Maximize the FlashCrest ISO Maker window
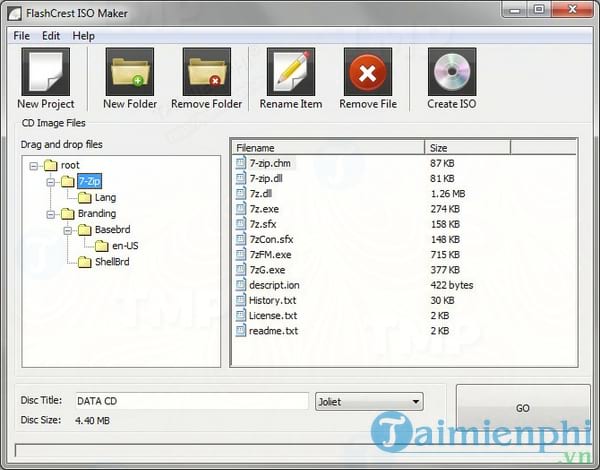Screen dimensions: 600x470 (x=539, y=9)
